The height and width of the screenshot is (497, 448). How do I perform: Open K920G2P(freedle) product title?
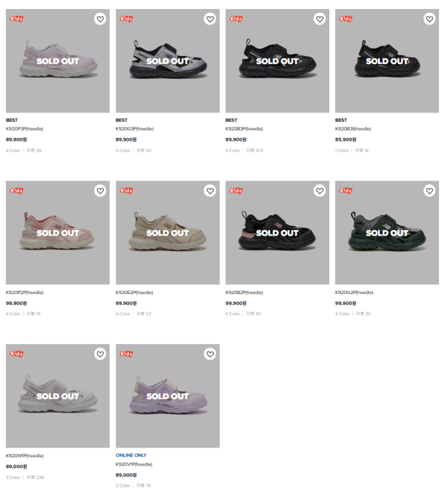click(x=354, y=292)
